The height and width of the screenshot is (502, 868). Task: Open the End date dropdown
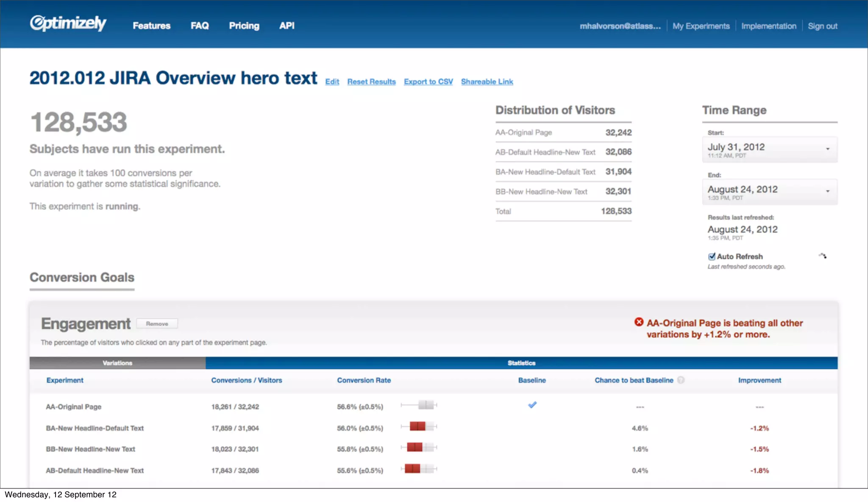coord(769,192)
